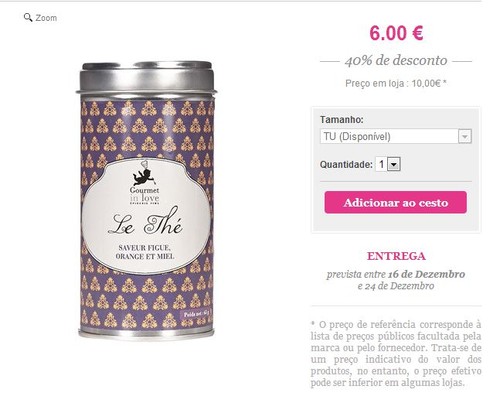Click the Adicionar ao cesto button
Screen dimensions: 500x403
click(x=395, y=202)
